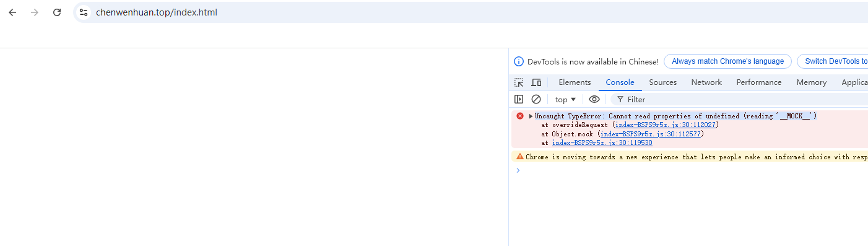Click Always match Chrome's language button
868x246 pixels.
[727, 61]
